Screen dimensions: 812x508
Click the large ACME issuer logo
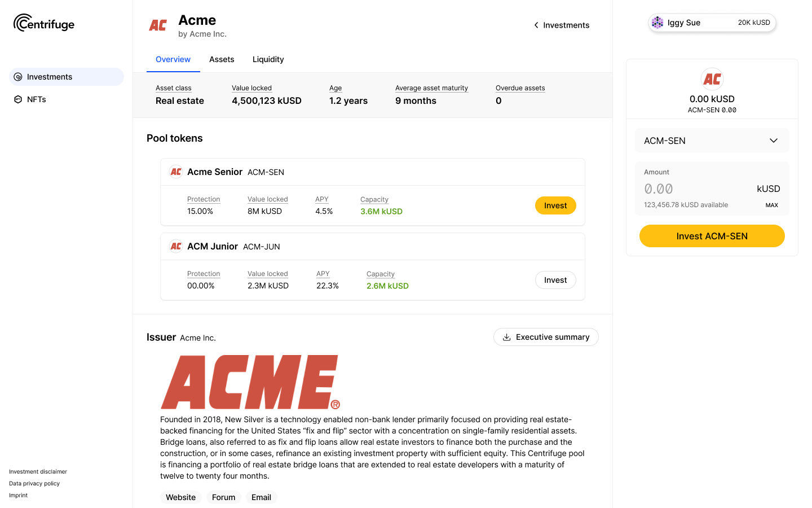250,382
